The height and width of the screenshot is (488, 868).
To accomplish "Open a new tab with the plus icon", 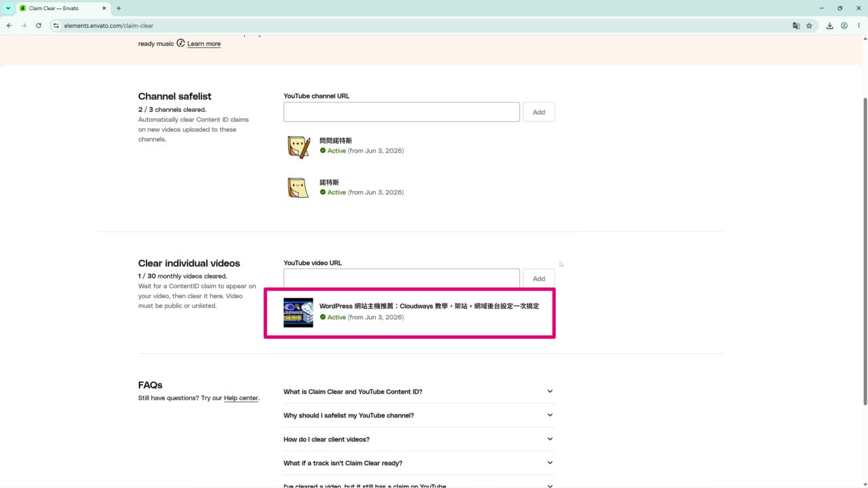I will tap(119, 8).
